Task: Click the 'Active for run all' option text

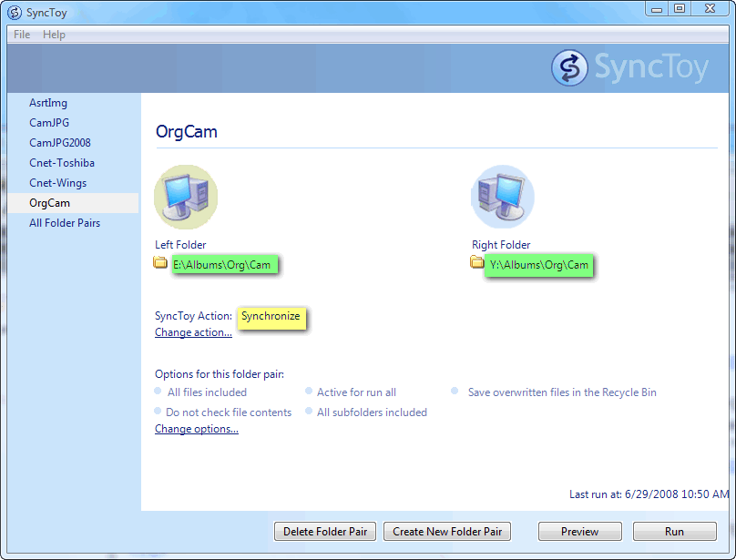Action: (x=357, y=392)
